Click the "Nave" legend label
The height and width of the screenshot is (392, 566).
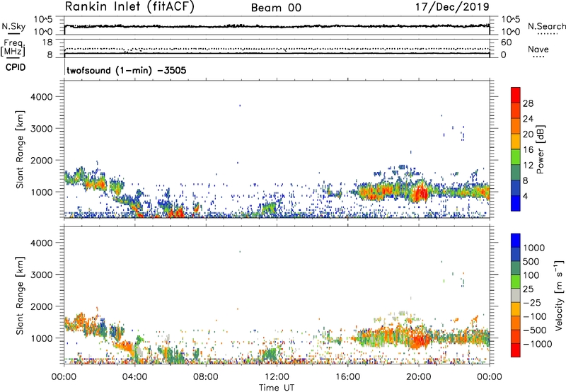tap(538, 49)
